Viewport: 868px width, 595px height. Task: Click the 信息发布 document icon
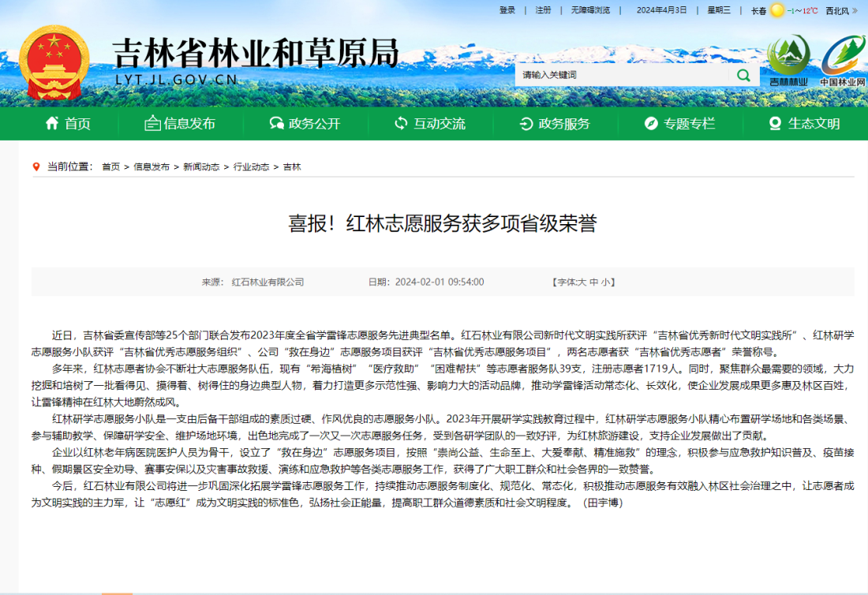(x=152, y=123)
